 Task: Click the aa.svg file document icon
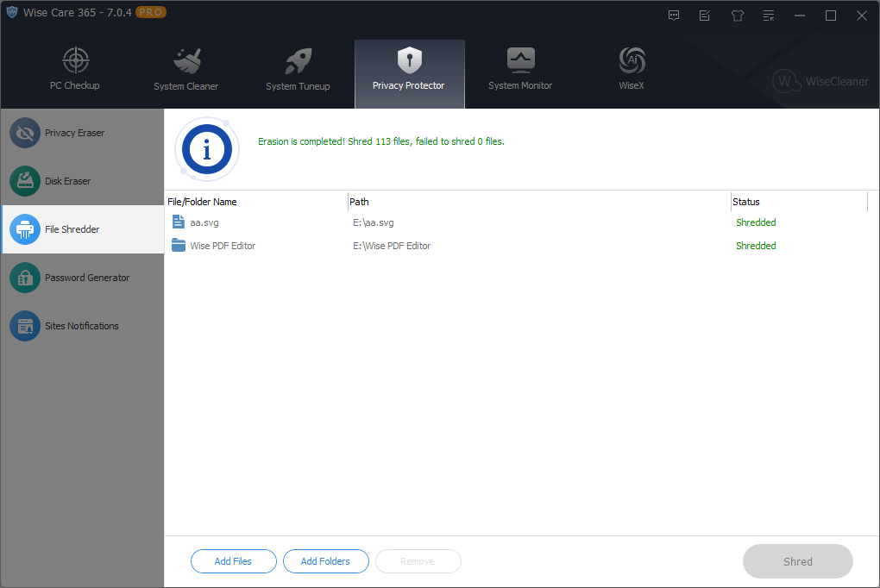179,222
